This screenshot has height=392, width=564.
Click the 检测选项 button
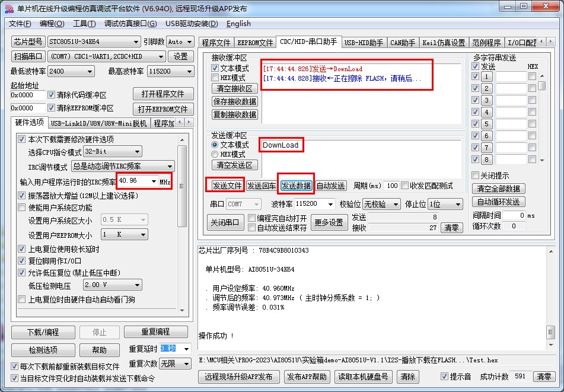coord(43,350)
